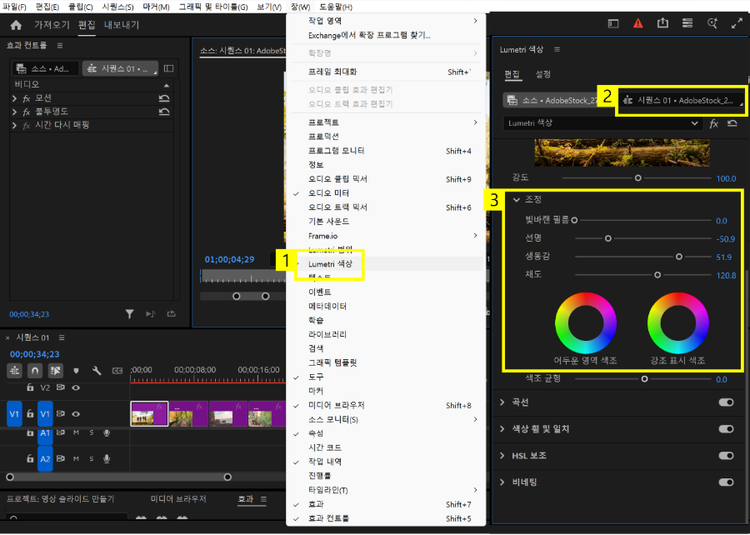Image resolution: width=750 pixels, height=535 pixels.
Task: Toggle the HSL 보조 section switch
Action: [x=726, y=456]
